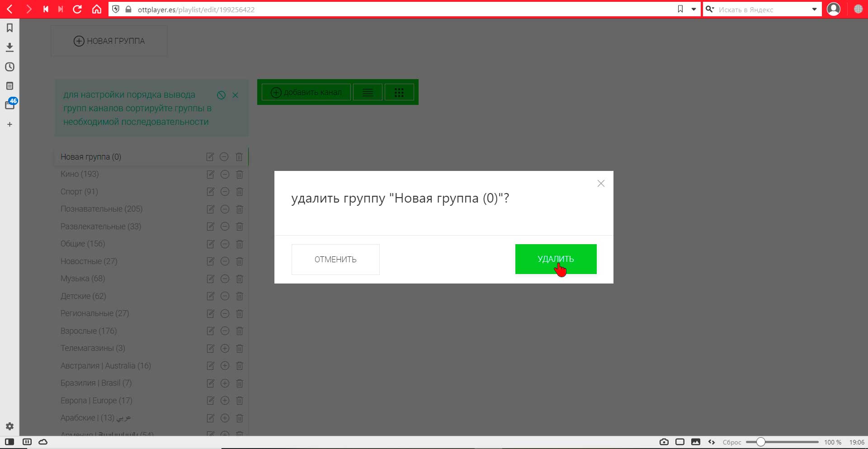Edit the Взрослые (176) group
The image size is (868, 449).
[x=210, y=331]
